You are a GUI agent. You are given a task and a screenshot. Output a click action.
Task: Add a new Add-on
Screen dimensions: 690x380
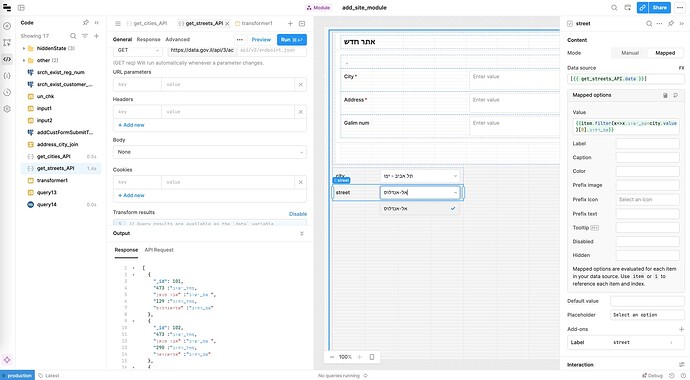coord(681,329)
